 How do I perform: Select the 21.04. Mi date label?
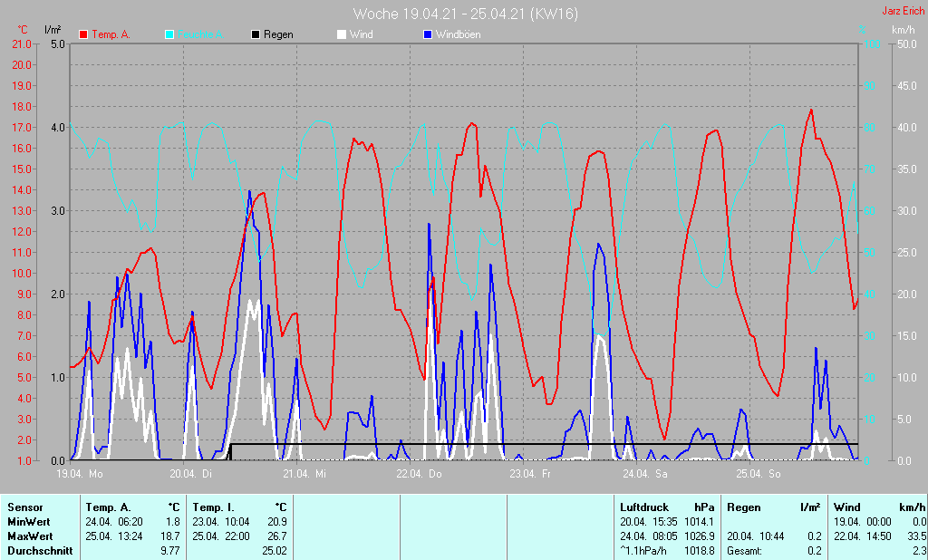tap(306, 474)
